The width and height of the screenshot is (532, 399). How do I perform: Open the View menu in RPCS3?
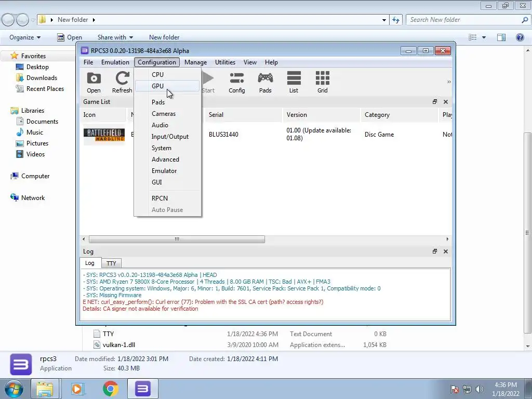(250, 62)
